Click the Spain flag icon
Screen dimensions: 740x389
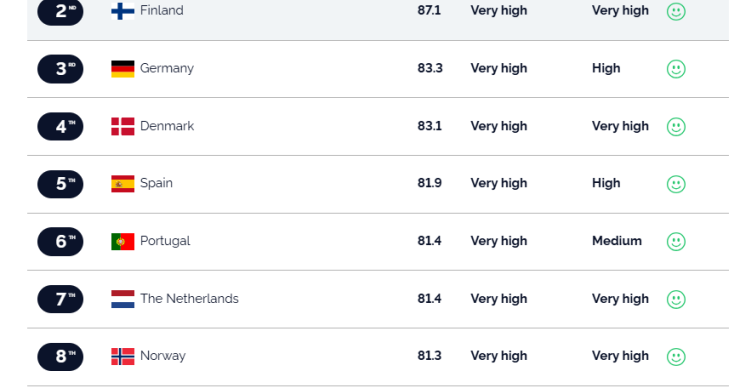(x=123, y=184)
